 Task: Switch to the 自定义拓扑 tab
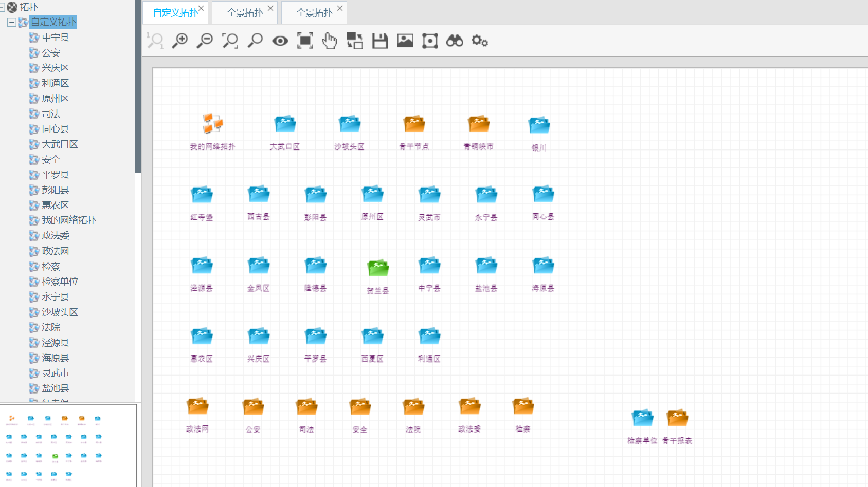[175, 13]
